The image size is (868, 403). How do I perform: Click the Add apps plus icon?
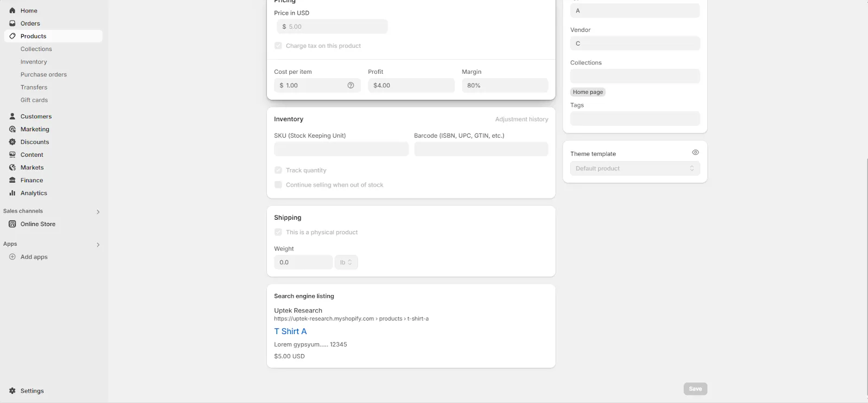tap(12, 257)
